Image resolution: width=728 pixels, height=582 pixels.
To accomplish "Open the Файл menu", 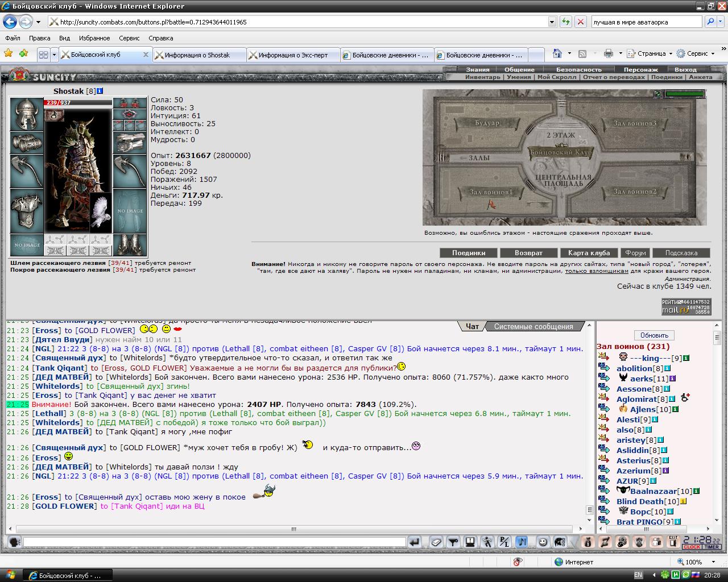I will (13, 38).
